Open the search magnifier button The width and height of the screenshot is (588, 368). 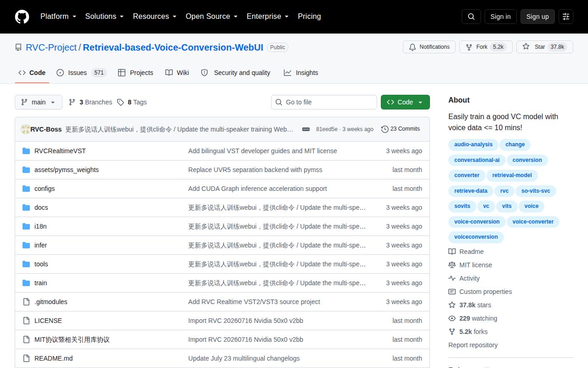(471, 17)
